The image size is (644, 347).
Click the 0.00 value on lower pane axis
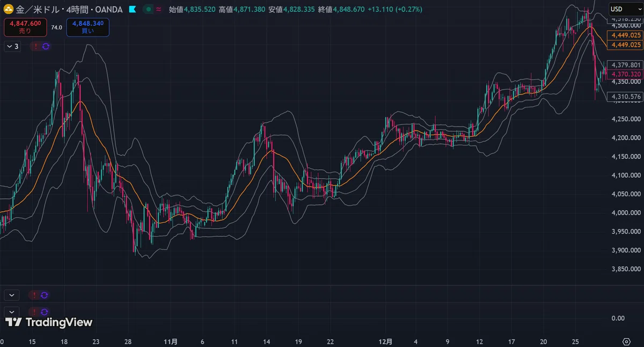tap(618, 318)
